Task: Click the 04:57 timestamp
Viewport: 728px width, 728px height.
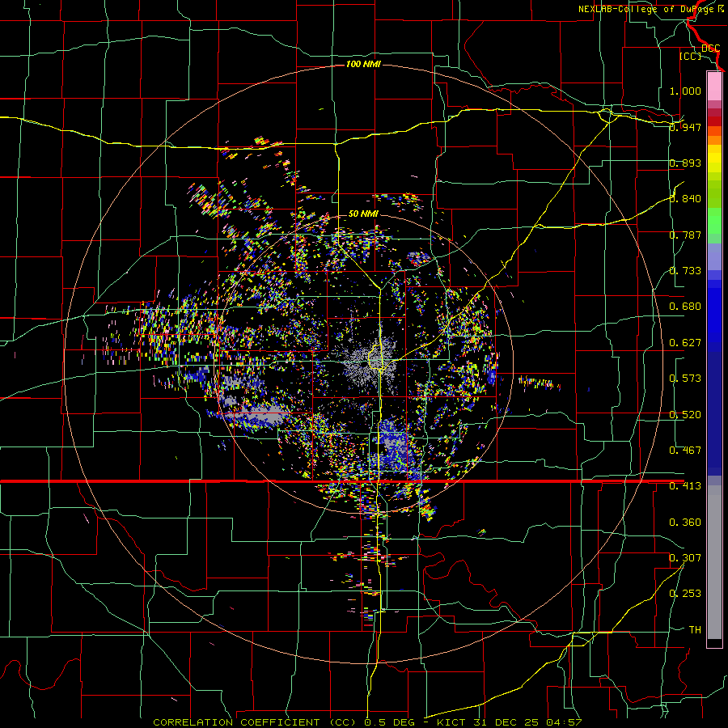Action: click(563, 722)
